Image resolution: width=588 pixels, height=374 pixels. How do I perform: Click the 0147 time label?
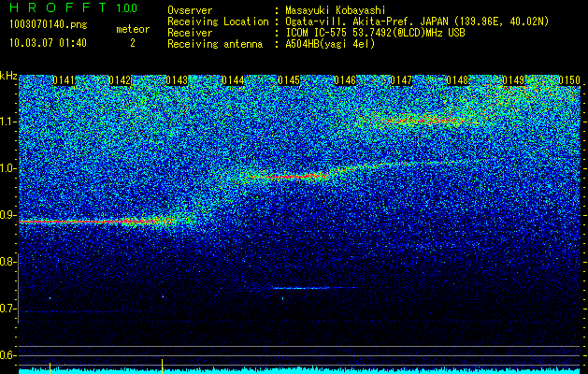401,80
